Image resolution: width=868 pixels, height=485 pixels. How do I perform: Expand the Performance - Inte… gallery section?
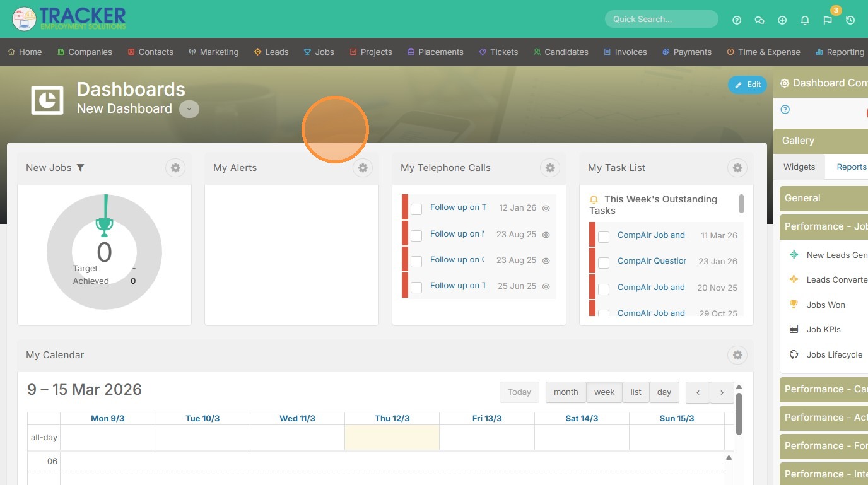tap(824, 474)
